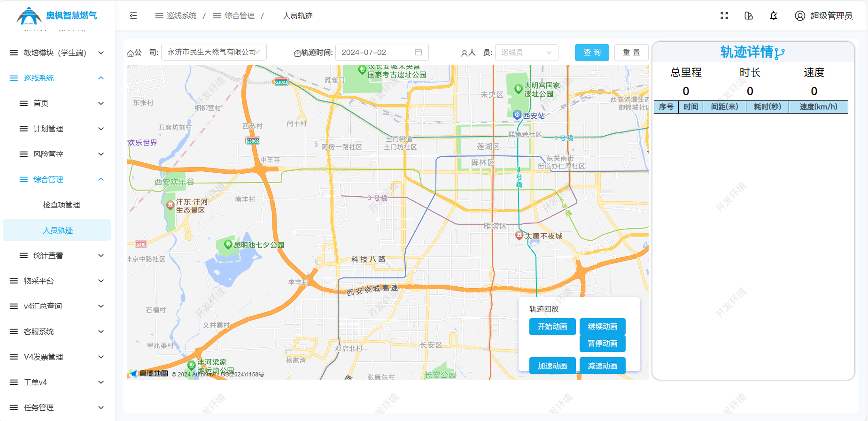
Task: Click the 奥枫智慧燃气 logo
Action: pyautogui.click(x=57, y=15)
